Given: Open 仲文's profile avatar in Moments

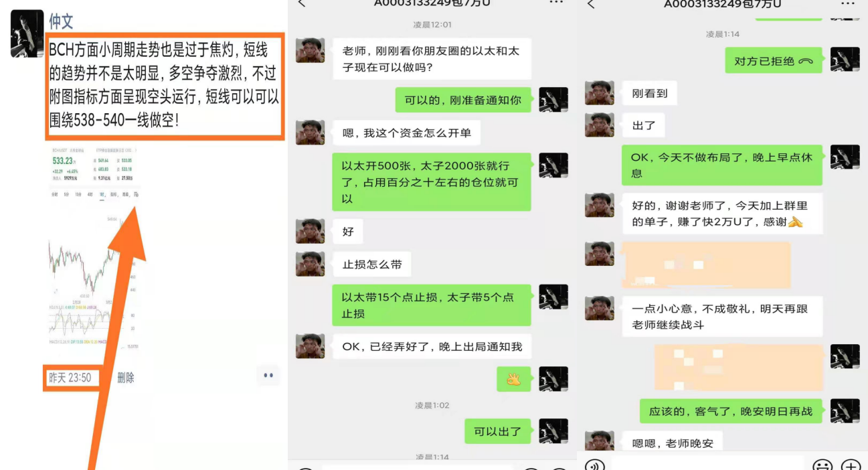Looking at the screenshot, I should [27, 33].
